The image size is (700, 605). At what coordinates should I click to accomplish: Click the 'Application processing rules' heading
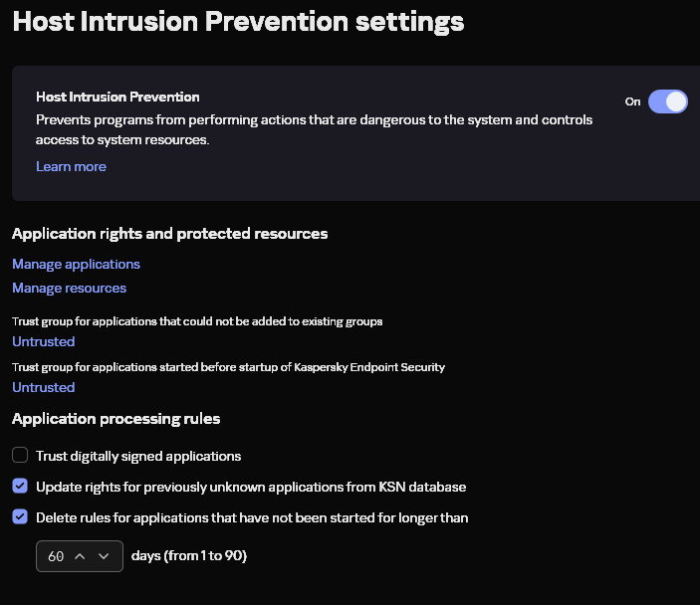tap(117, 419)
